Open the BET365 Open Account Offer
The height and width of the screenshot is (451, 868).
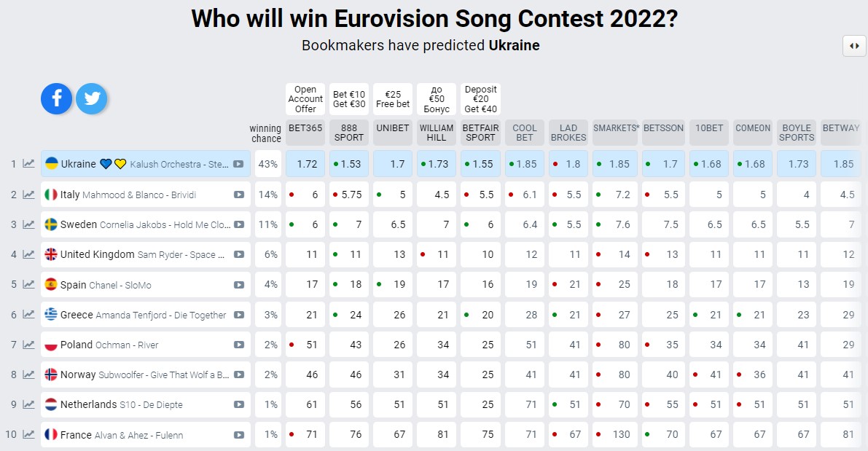(x=305, y=99)
